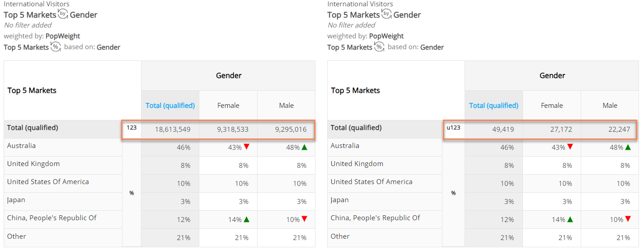644x250 pixels.
Task: Click the Total (qualified) column header above 18,613,549
Action: 170,105
